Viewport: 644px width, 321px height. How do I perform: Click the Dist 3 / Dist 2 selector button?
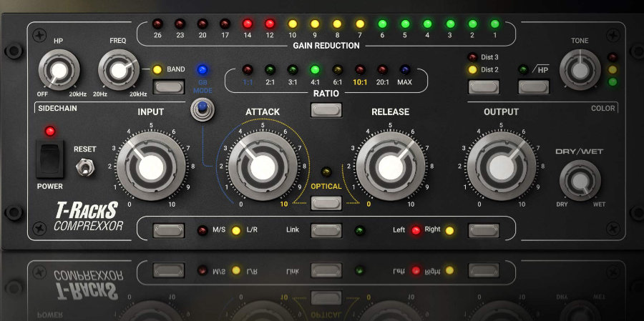click(x=484, y=87)
